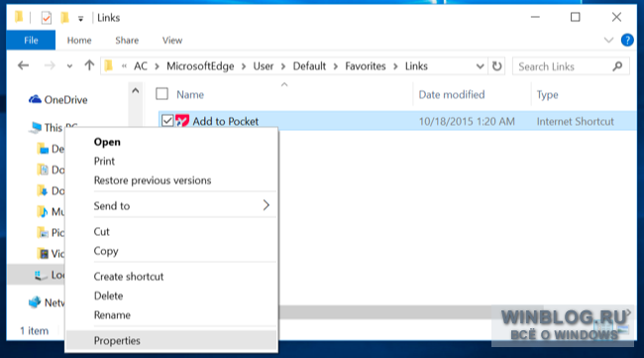
Task: Click the Search Links field
Action: tap(571, 66)
